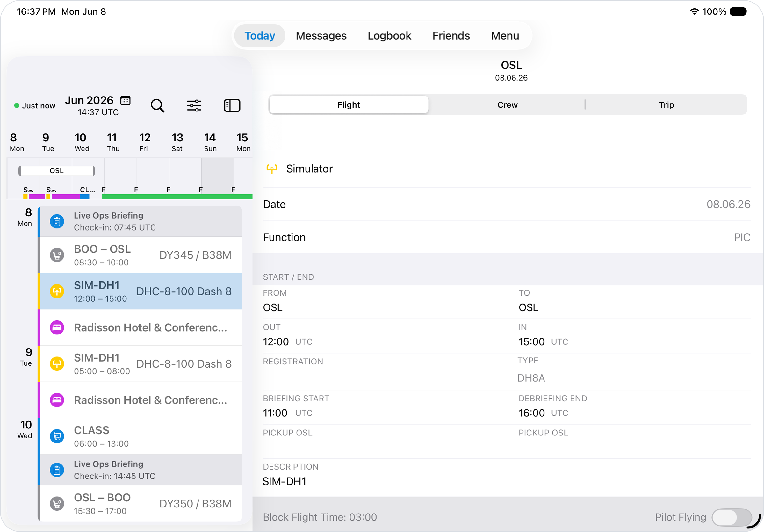Select day 14 Sun in week strip
Image resolution: width=764 pixels, height=532 pixels.
tap(210, 142)
